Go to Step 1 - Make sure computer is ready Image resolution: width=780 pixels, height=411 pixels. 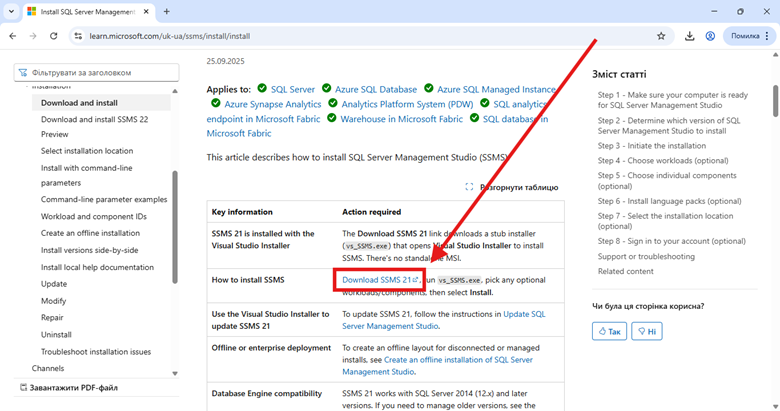(x=673, y=100)
